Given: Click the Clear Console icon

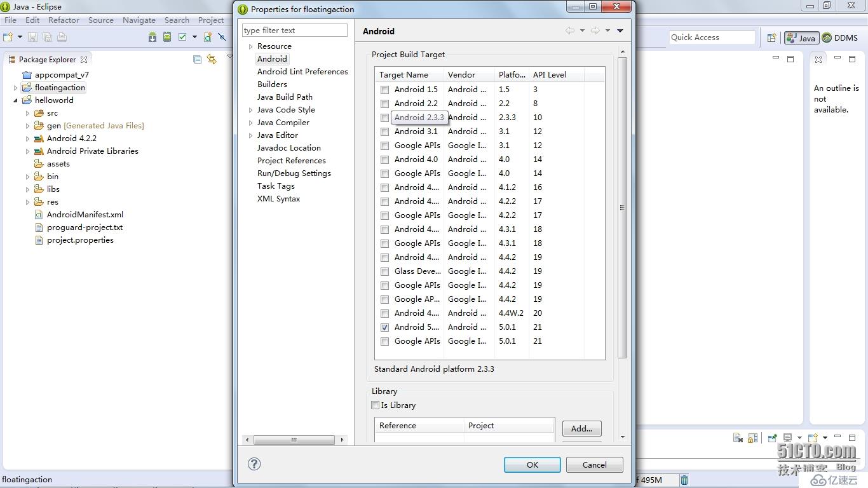Looking at the screenshot, I should (x=738, y=438).
